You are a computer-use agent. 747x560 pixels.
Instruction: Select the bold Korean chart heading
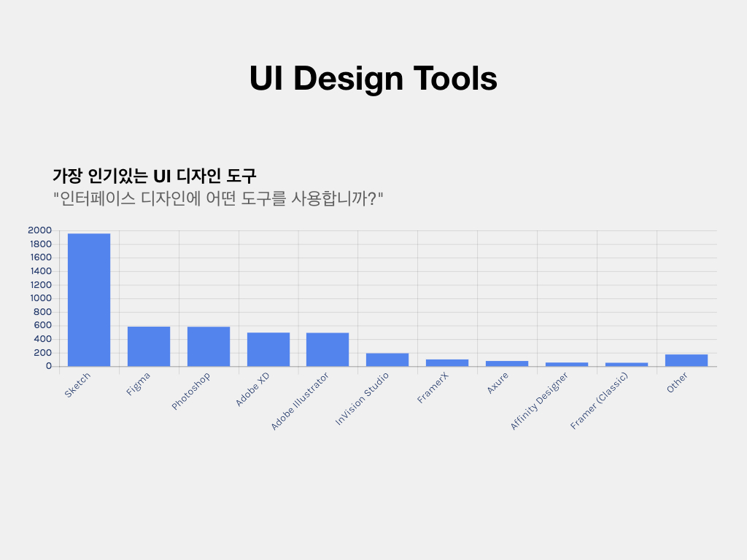[x=154, y=176]
